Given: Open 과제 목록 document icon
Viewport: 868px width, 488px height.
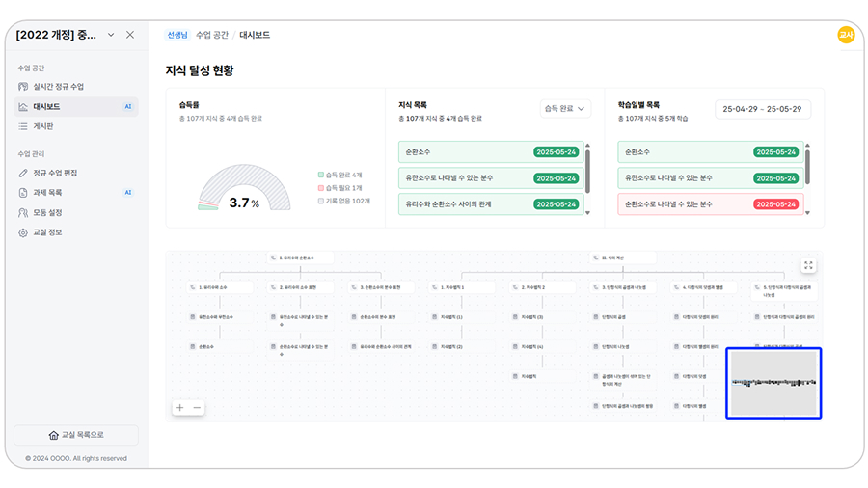Looking at the screenshot, I should coord(23,193).
